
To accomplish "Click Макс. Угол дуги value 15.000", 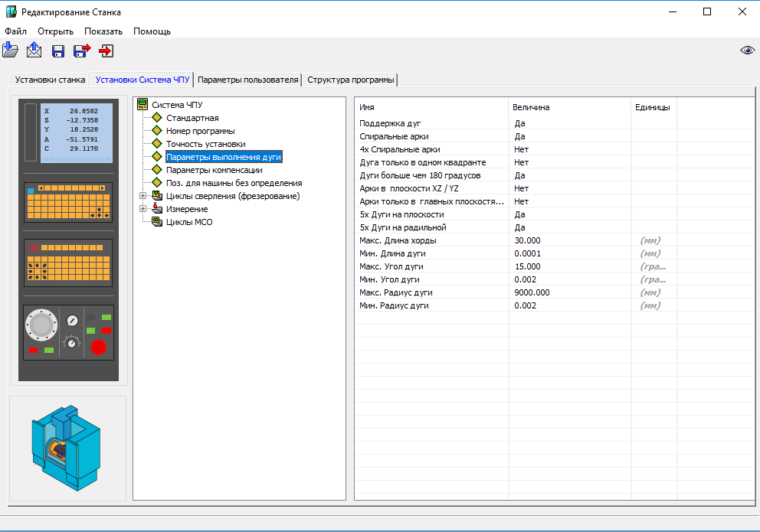I will (527, 266).
